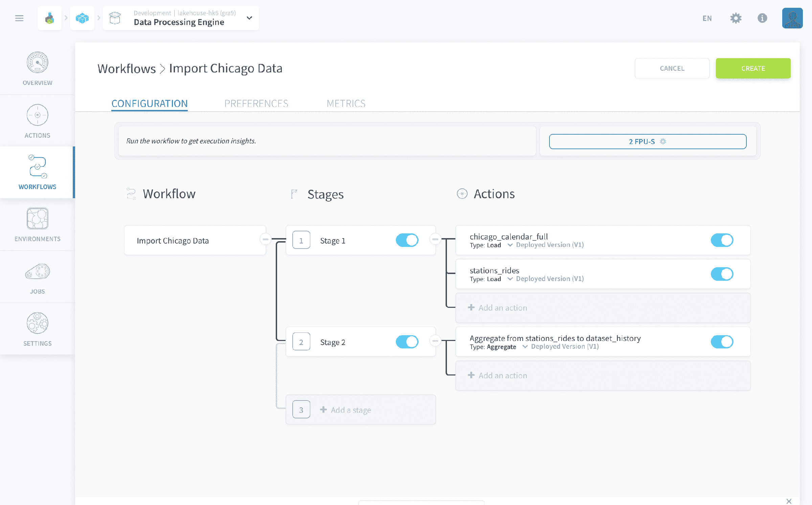Go to Environments in sidebar
Screen dimensions: 812x505
pos(37,225)
